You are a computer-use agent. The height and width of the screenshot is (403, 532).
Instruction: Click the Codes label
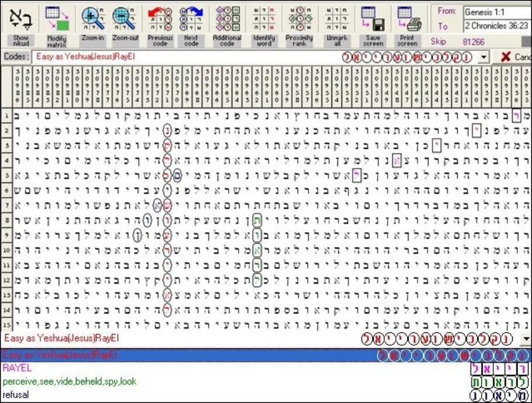pos(16,56)
